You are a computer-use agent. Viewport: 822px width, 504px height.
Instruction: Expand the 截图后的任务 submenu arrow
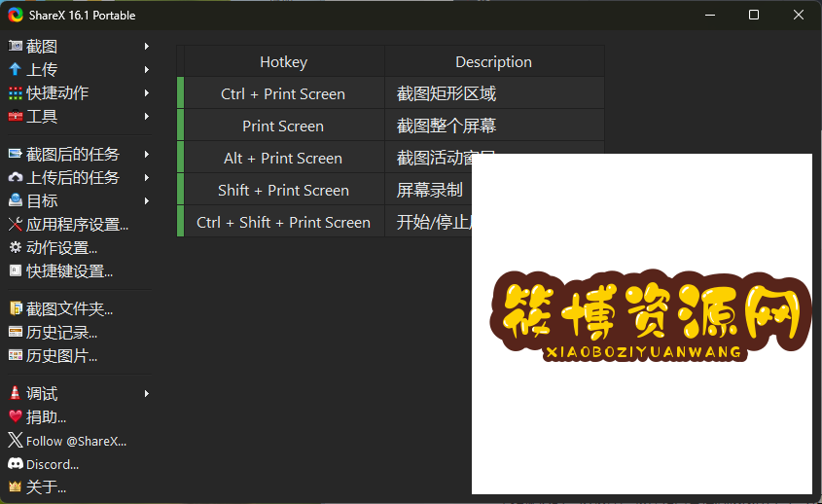click(147, 154)
